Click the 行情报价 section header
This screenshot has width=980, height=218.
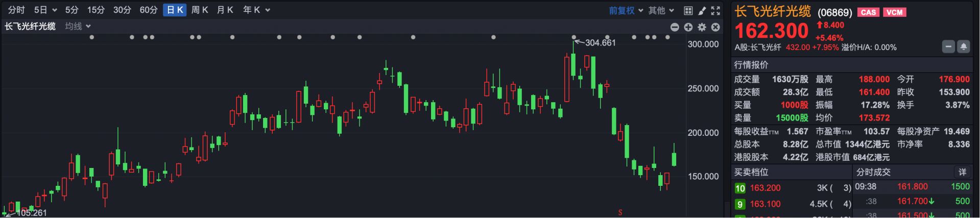pyautogui.click(x=751, y=65)
